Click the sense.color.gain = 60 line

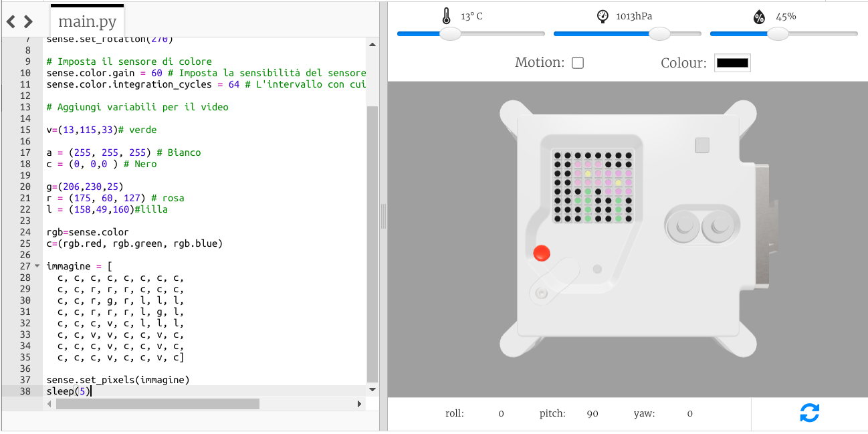(x=205, y=73)
